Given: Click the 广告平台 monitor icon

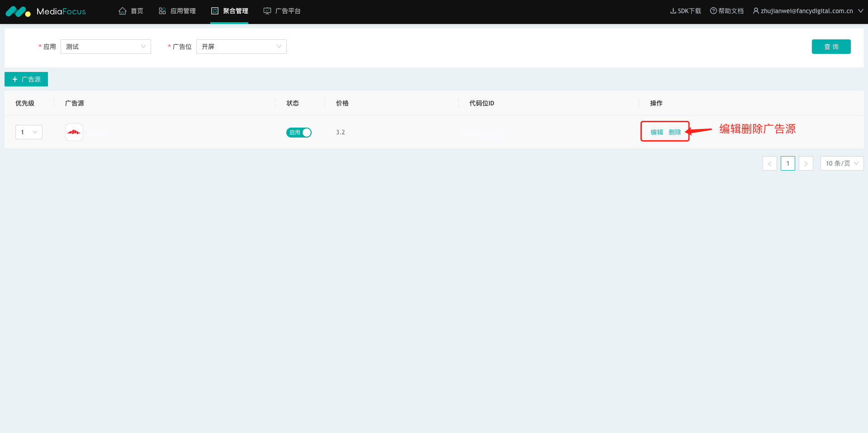Looking at the screenshot, I should (267, 11).
